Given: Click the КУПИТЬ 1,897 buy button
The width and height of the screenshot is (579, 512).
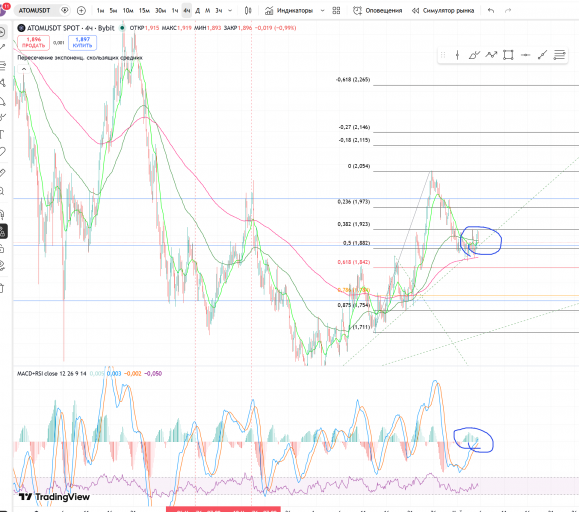Looking at the screenshot, I should coord(82,42).
